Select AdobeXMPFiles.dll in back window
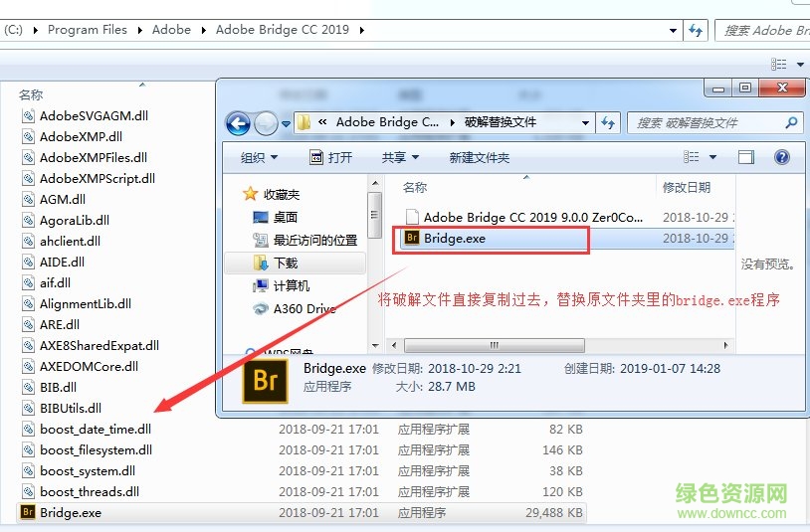The height and width of the screenshot is (532, 810). (x=94, y=157)
